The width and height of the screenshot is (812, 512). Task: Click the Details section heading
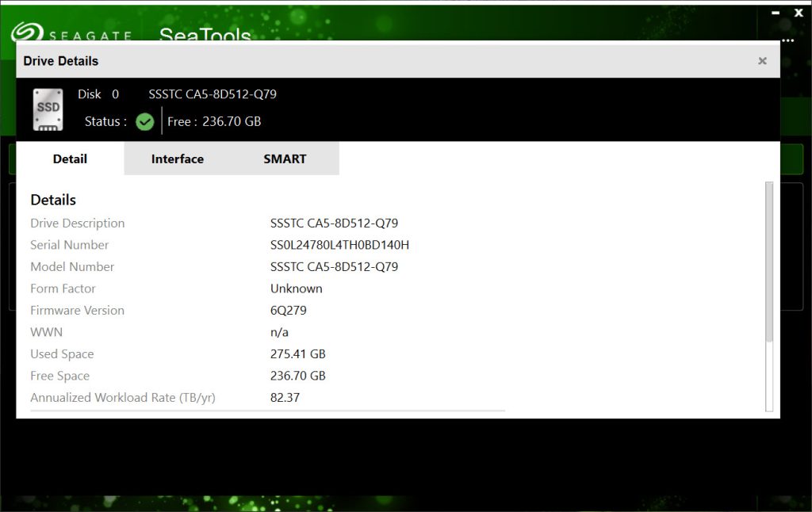(x=53, y=200)
